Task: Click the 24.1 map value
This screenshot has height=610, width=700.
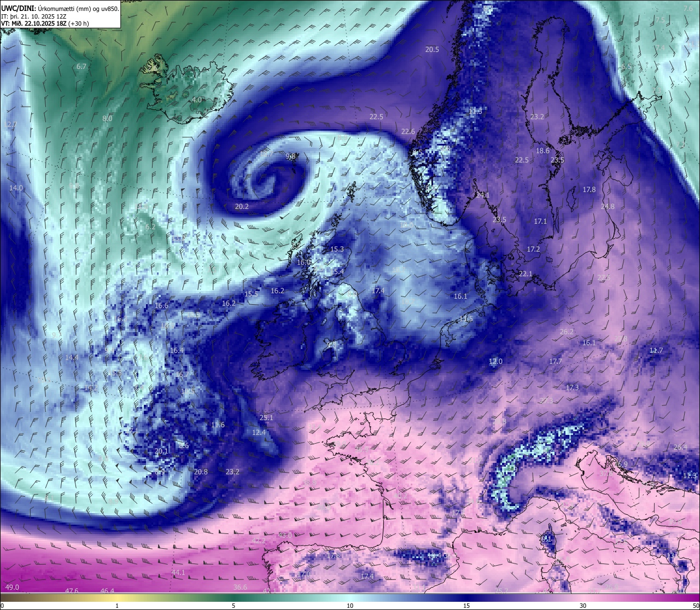Action: click(x=482, y=195)
